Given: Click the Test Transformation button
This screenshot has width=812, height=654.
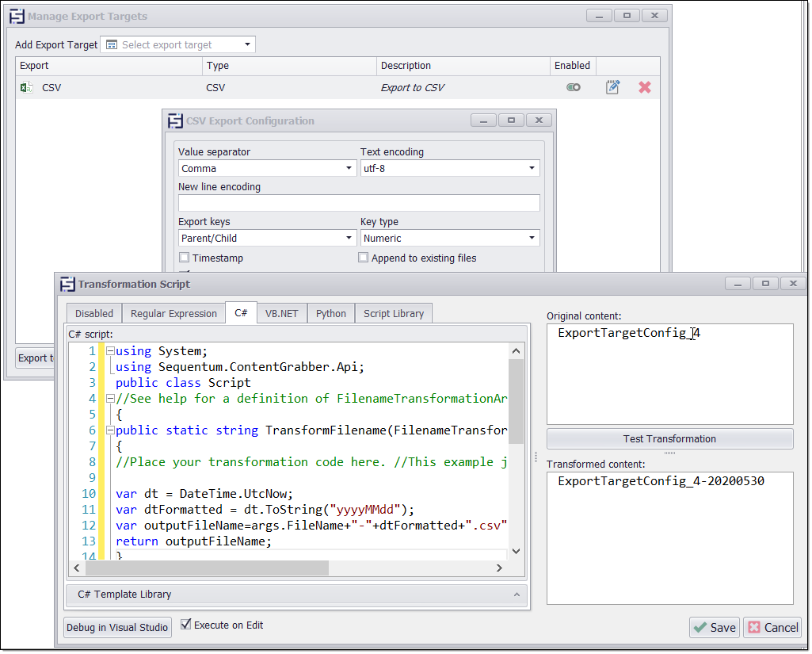Looking at the screenshot, I should click(669, 438).
